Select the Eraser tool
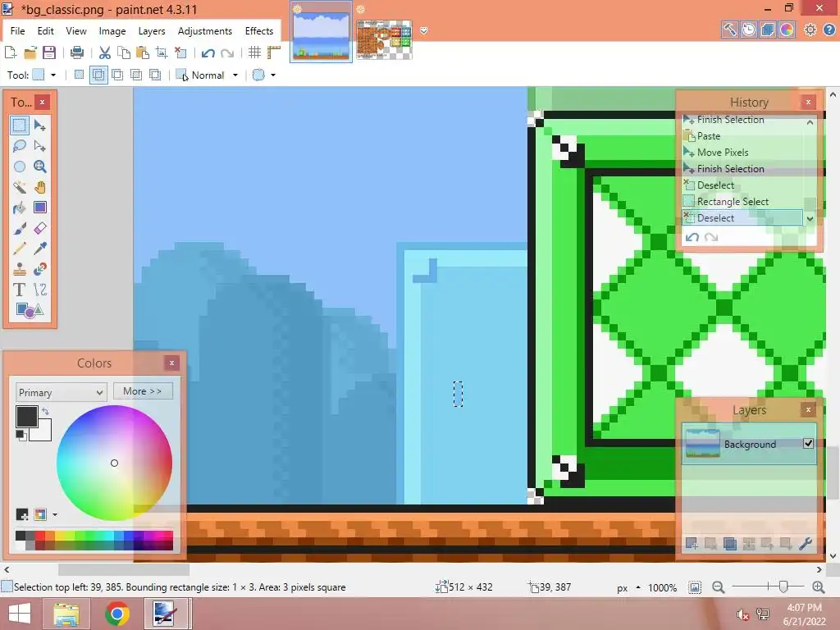 40,228
